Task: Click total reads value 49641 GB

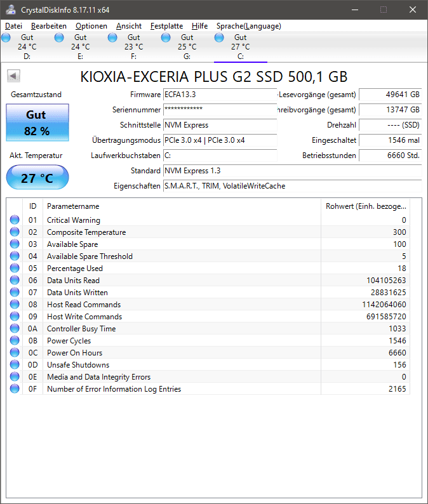Action: click(391, 95)
